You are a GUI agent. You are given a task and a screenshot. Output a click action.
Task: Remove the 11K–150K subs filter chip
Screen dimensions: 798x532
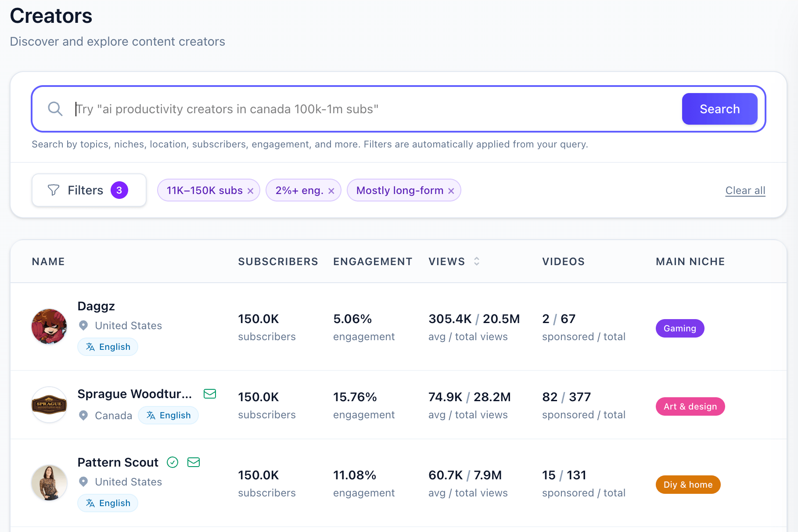251,191
